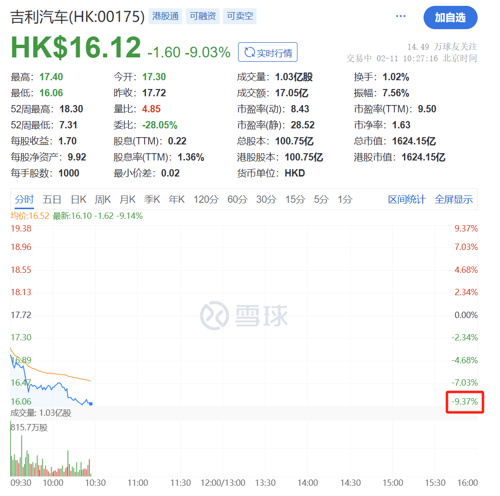Select the 120分 interval tab
This screenshot has width=500, height=496.
(206, 199)
